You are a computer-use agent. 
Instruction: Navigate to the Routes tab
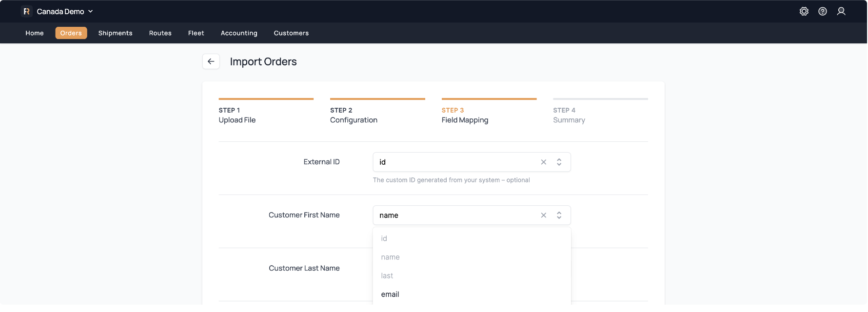pos(160,33)
